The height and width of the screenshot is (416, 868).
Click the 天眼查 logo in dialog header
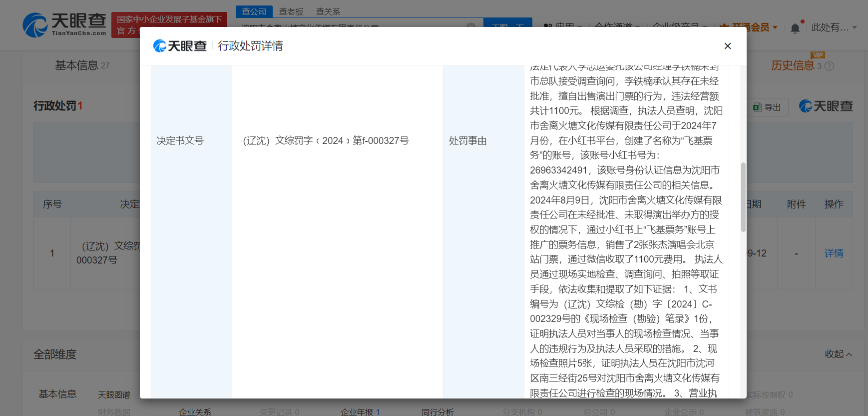point(180,46)
